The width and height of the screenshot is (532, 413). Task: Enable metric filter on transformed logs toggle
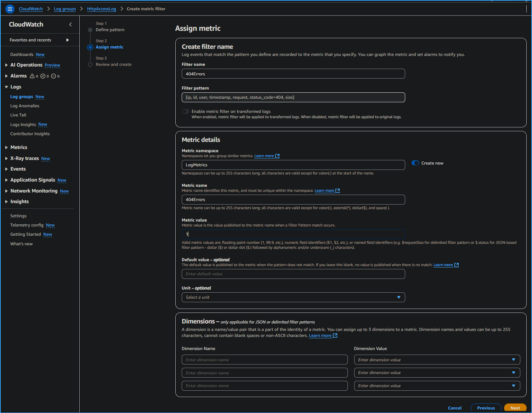pyautogui.click(x=186, y=111)
